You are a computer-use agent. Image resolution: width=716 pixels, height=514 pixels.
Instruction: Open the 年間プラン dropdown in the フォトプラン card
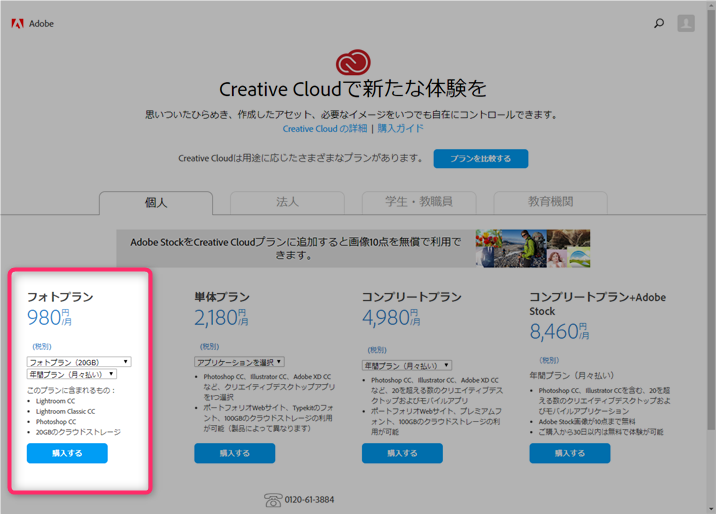(72, 374)
